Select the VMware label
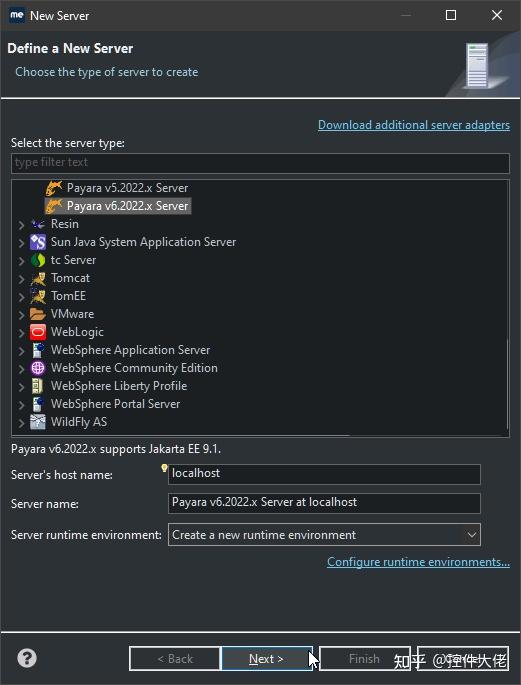This screenshot has height=685, width=521. pyautogui.click(x=72, y=314)
